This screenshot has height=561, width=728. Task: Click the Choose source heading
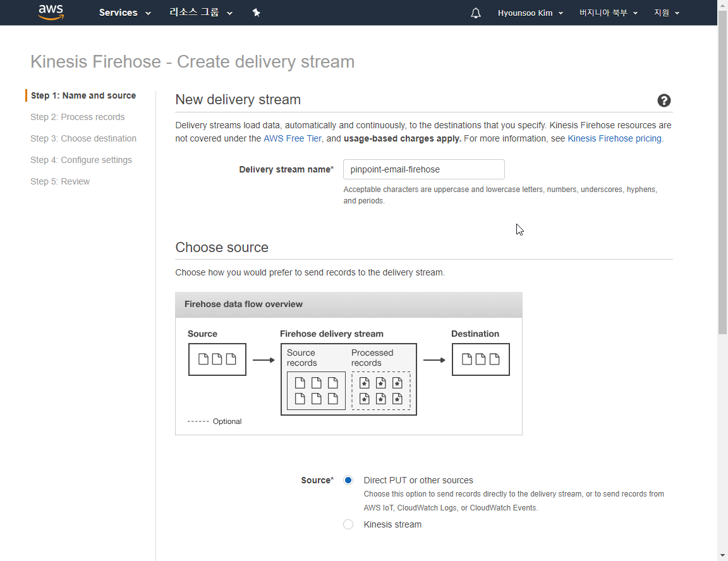pyautogui.click(x=222, y=247)
